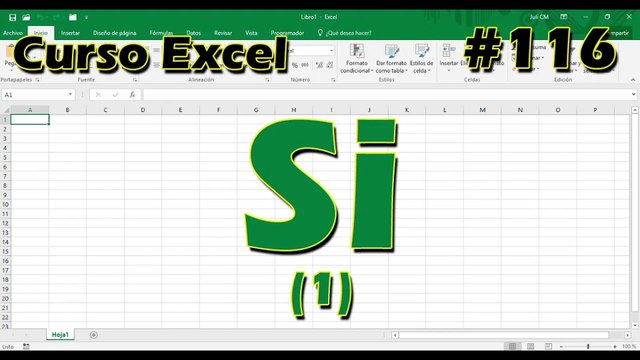Image resolution: width=640 pixels, height=360 pixels.
Task: Open Ribbon Display Options icon
Action: (564, 17)
